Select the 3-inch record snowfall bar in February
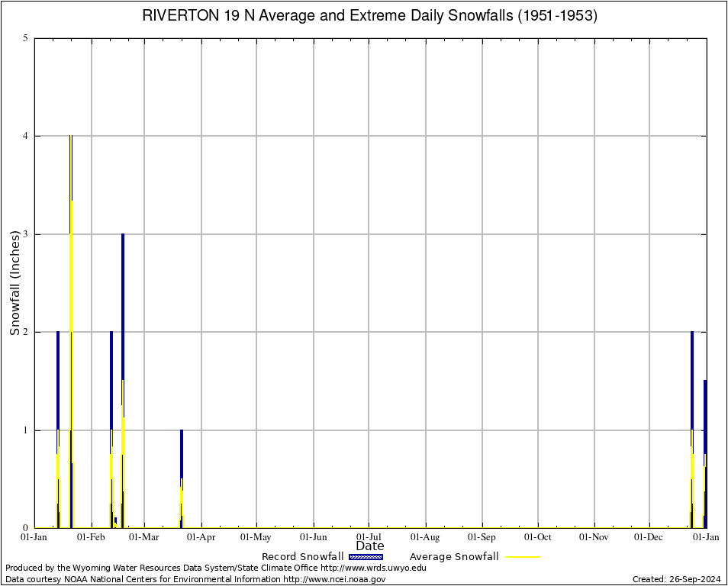Screen dimensions: 728x586 123,305
